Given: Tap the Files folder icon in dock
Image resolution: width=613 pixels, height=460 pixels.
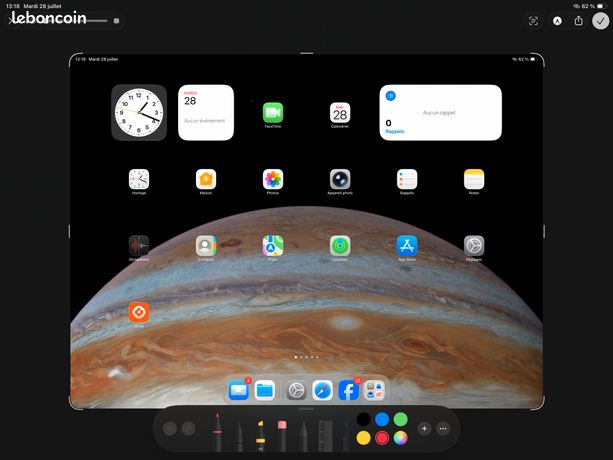Looking at the screenshot, I should coord(265,390).
